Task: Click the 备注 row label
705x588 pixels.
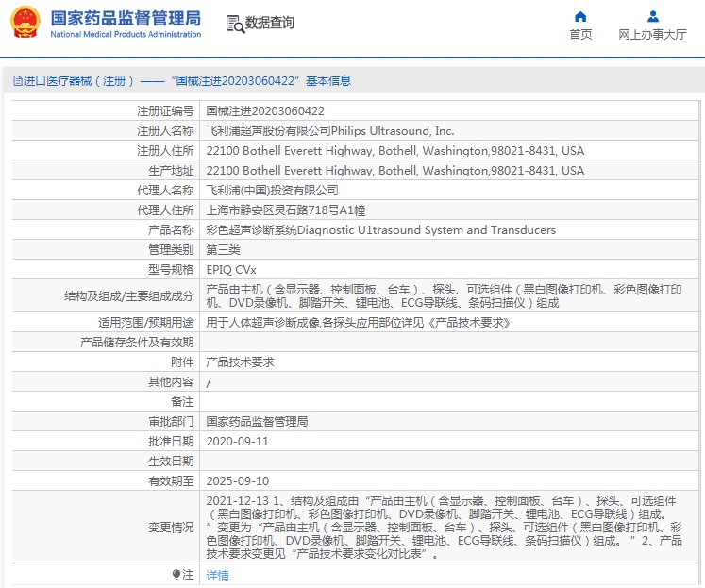Action: click(x=182, y=402)
